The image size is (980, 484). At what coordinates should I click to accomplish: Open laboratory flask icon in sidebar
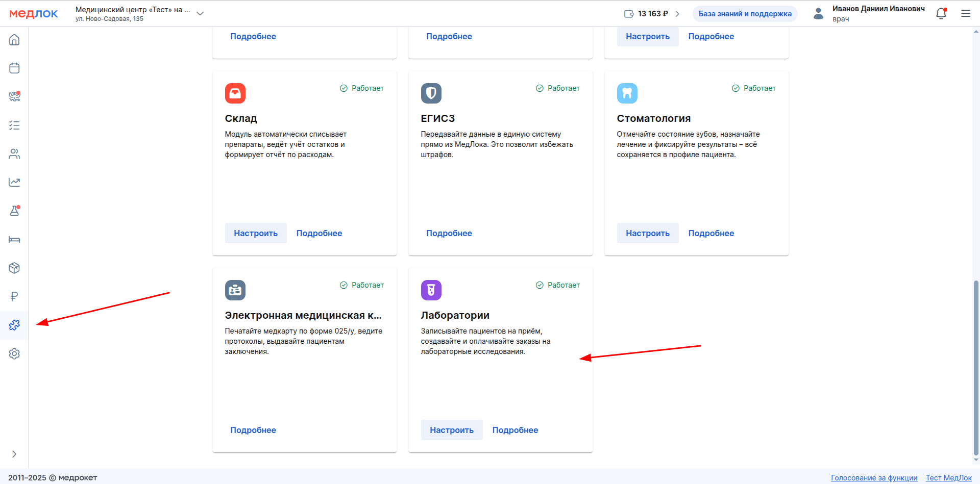tap(14, 211)
